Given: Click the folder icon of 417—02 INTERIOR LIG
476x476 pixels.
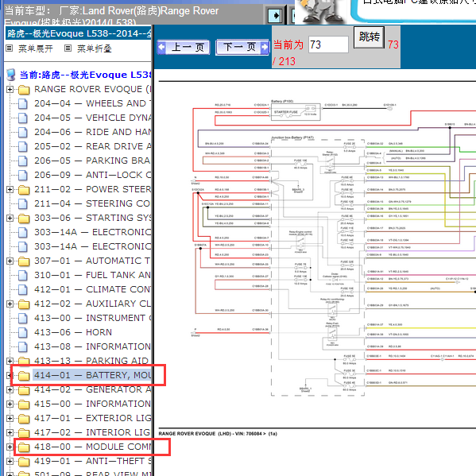Looking at the screenshot, I should tap(24, 433).
